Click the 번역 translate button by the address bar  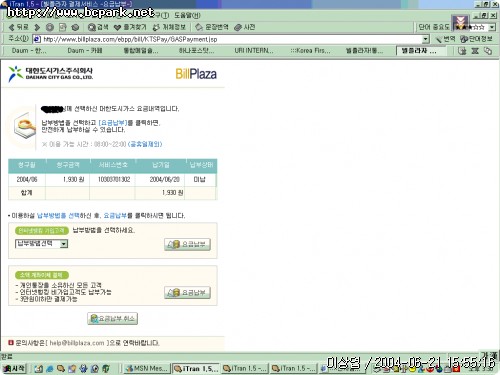(x=446, y=39)
